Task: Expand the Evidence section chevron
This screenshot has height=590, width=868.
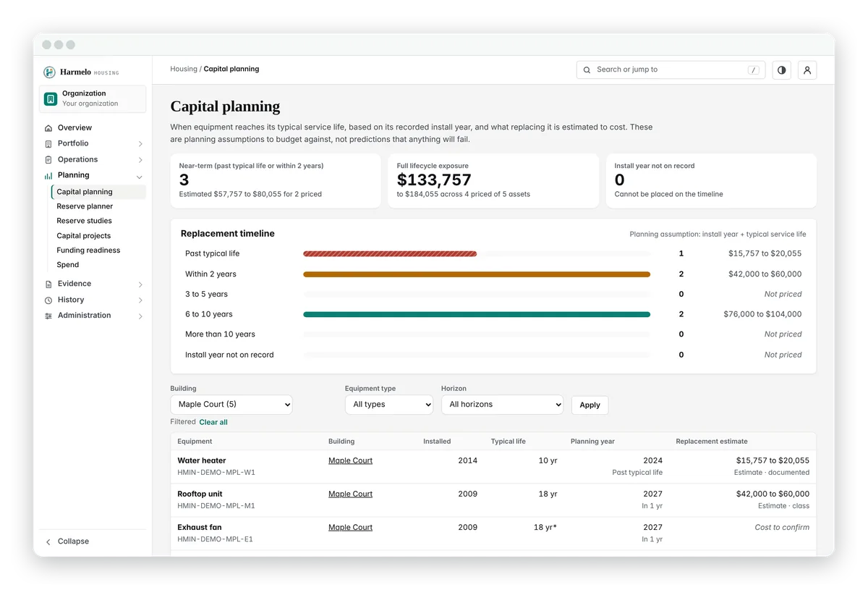Action: point(140,285)
